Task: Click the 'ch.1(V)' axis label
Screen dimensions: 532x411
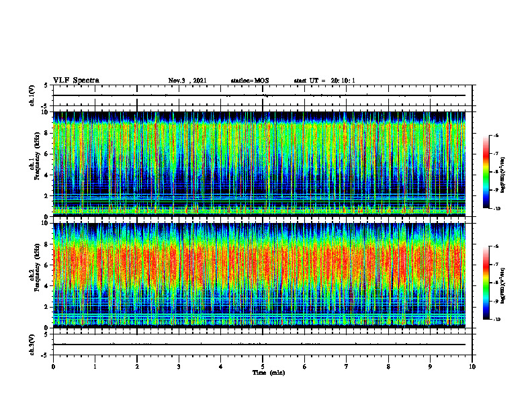Action: [x=32, y=95]
